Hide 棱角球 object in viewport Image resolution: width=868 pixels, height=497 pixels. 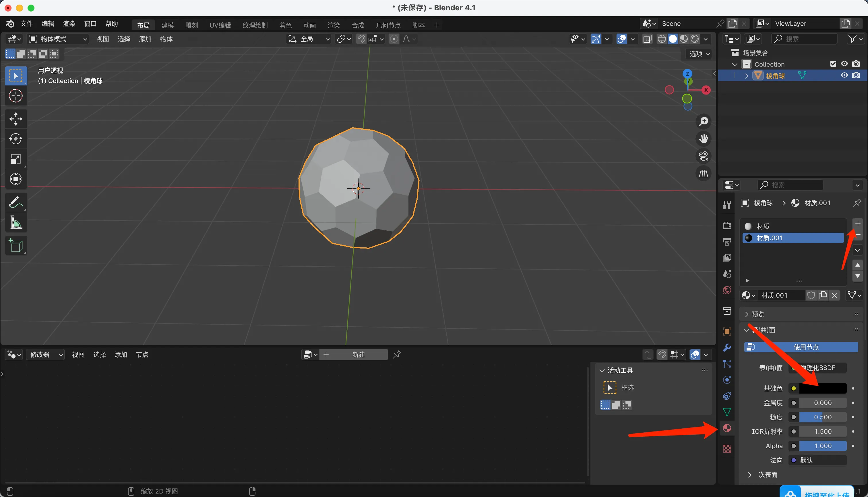[844, 76]
